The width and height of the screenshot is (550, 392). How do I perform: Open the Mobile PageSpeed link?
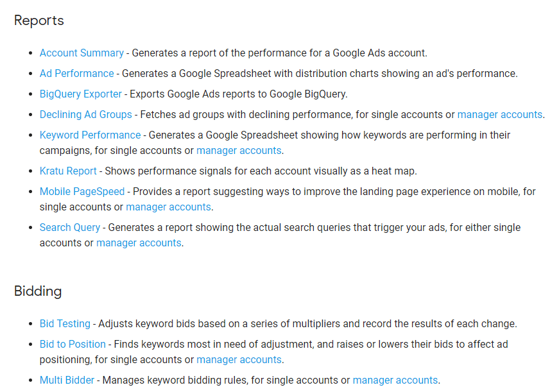pos(82,191)
